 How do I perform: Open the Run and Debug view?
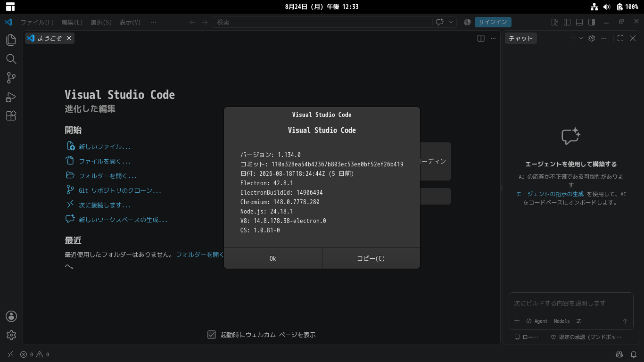(x=11, y=97)
